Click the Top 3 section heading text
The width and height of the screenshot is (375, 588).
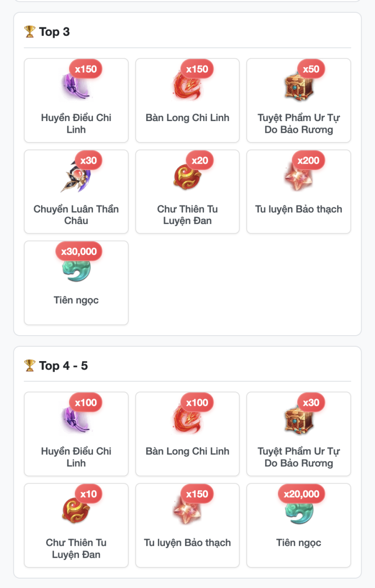(54, 32)
